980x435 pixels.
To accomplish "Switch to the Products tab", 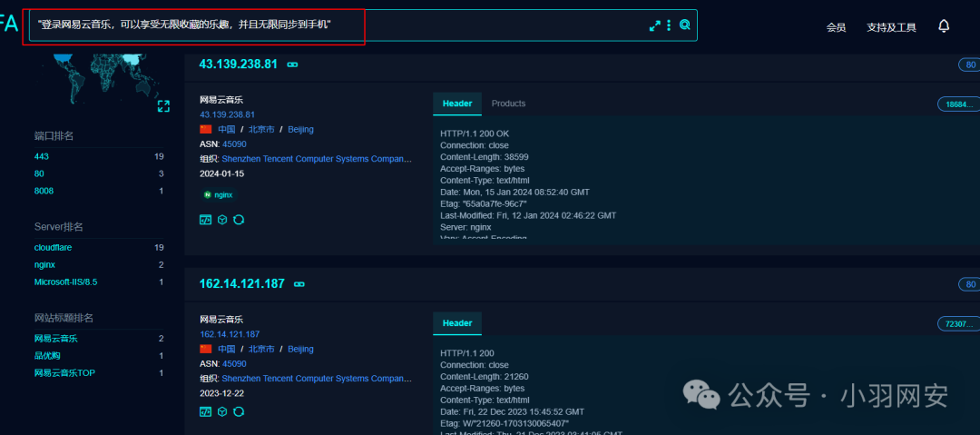I will coord(508,104).
